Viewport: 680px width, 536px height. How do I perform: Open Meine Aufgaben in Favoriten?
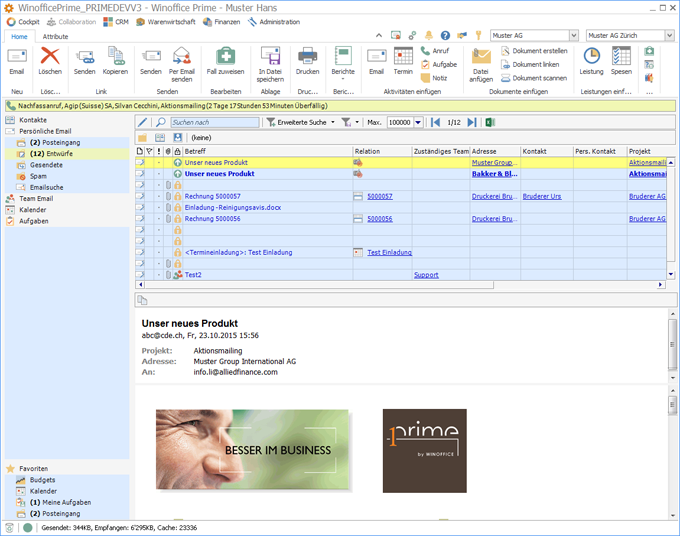point(60,502)
